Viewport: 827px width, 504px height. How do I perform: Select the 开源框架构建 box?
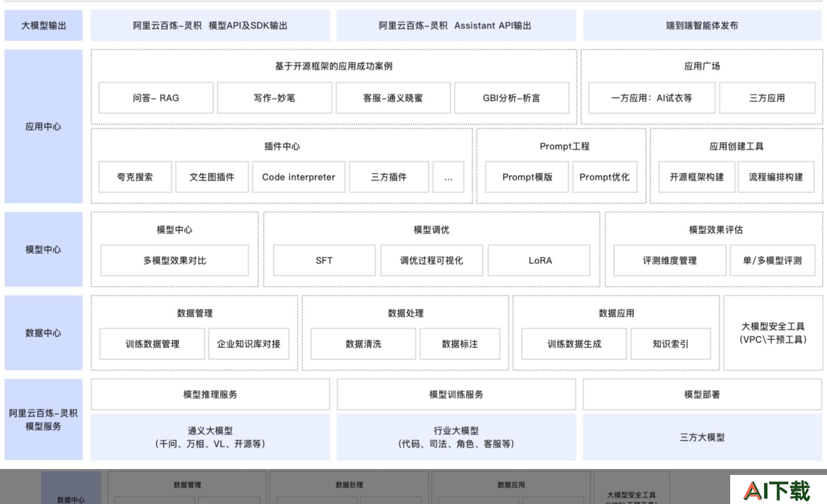pos(697,177)
